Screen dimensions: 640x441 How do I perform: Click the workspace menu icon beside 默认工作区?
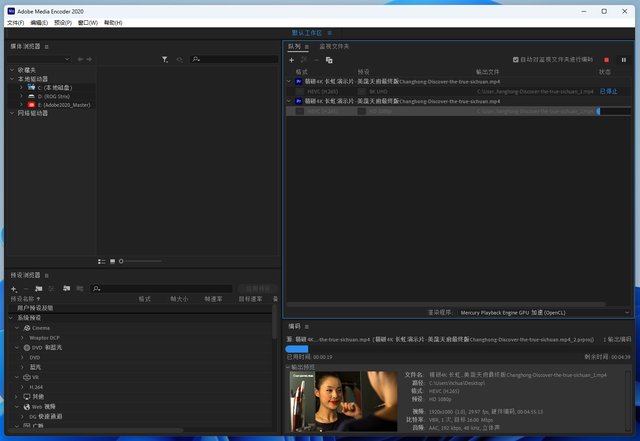tap(330, 33)
